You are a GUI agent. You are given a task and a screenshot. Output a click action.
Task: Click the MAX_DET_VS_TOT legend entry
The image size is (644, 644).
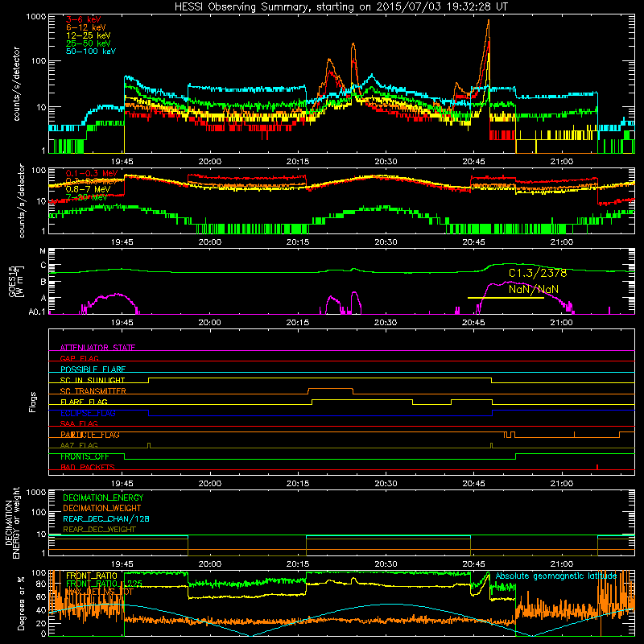coord(99,592)
